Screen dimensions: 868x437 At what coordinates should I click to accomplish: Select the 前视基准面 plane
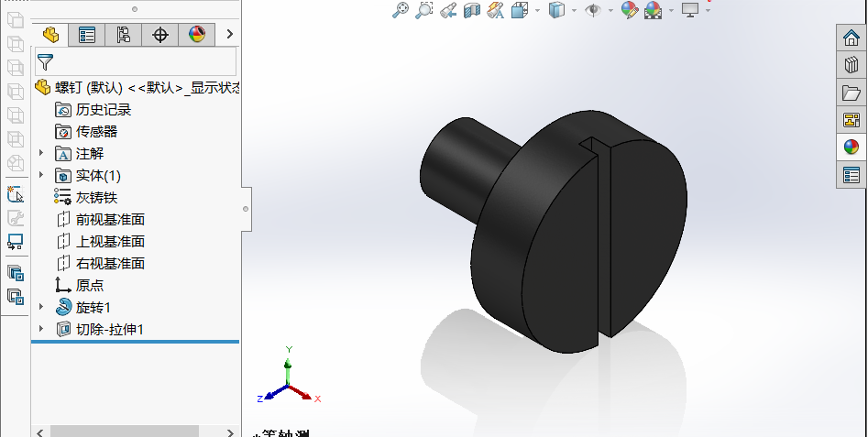pos(100,220)
